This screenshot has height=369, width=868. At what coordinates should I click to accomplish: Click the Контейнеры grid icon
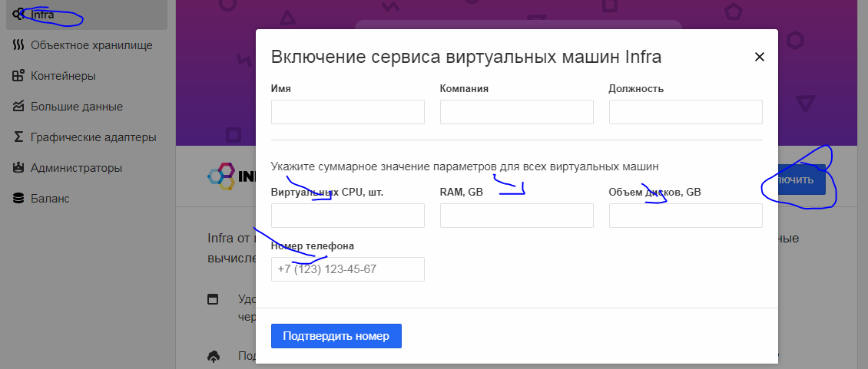pos(18,76)
